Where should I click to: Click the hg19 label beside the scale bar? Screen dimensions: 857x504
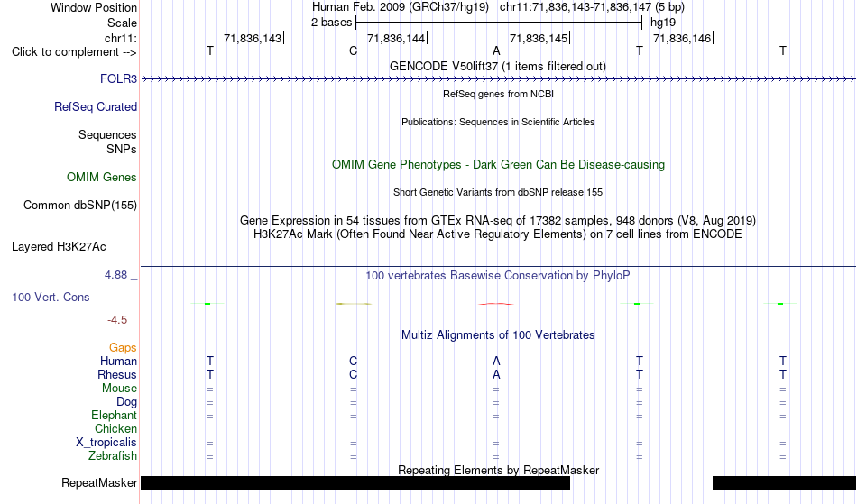click(663, 23)
